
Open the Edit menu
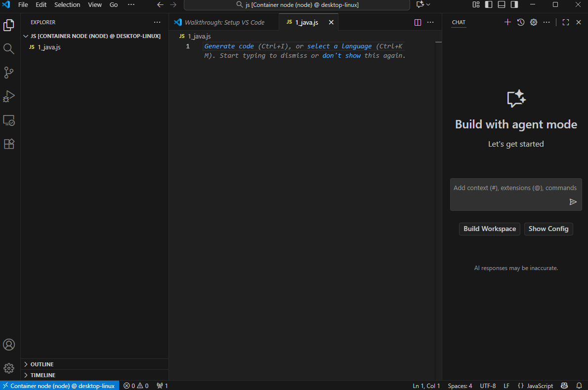point(41,5)
